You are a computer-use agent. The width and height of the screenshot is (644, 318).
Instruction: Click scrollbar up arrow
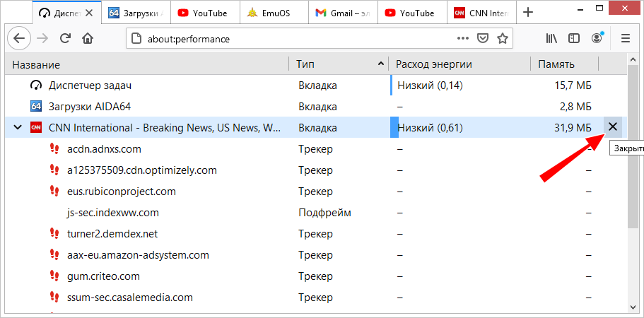633,60
